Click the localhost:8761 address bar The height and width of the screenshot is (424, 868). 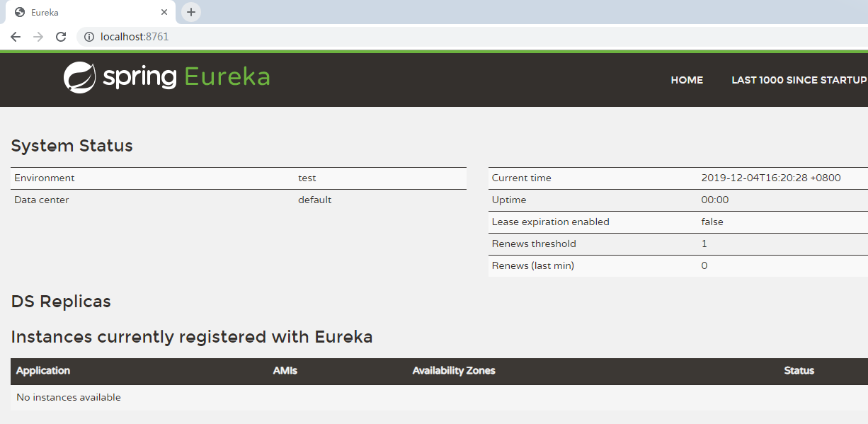point(471,37)
